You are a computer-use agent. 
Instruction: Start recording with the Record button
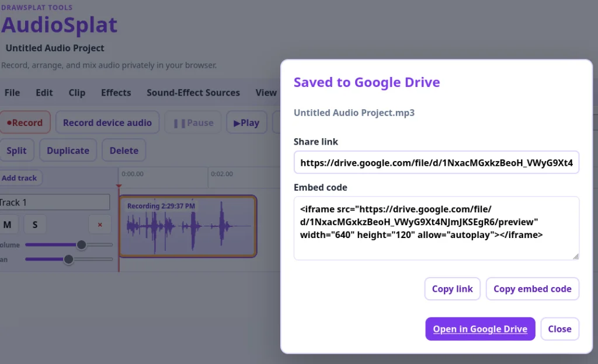(25, 123)
